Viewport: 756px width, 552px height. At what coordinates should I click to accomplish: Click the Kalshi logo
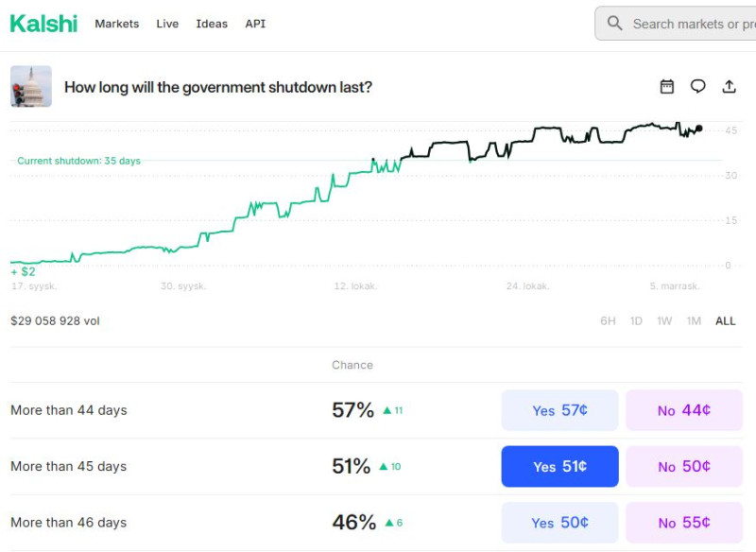pos(43,23)
